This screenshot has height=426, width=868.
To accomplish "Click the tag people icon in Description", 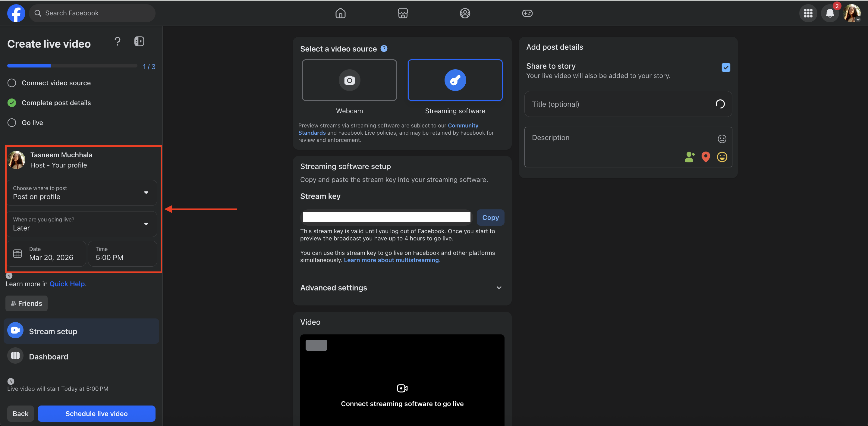I will [x=689, y=157].
